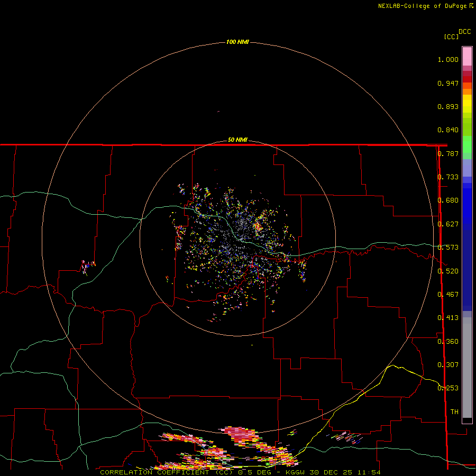Click the 50 NMI range ring label
Viewport: 476px width, 476px height.
237,140
